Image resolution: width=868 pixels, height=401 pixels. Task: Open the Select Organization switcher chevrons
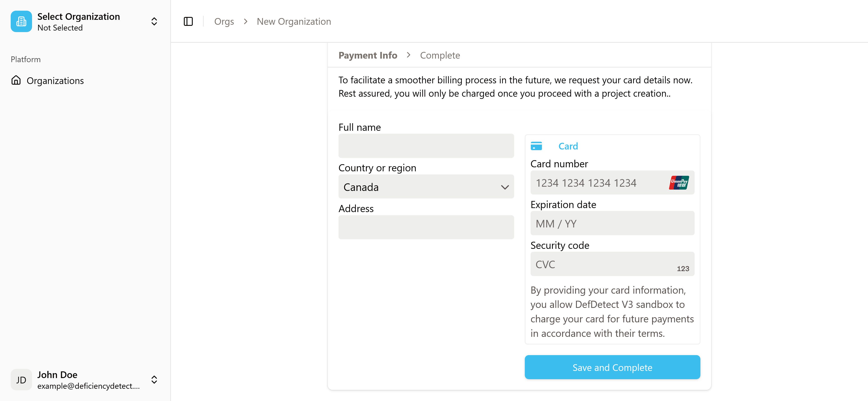coord(154,22)
